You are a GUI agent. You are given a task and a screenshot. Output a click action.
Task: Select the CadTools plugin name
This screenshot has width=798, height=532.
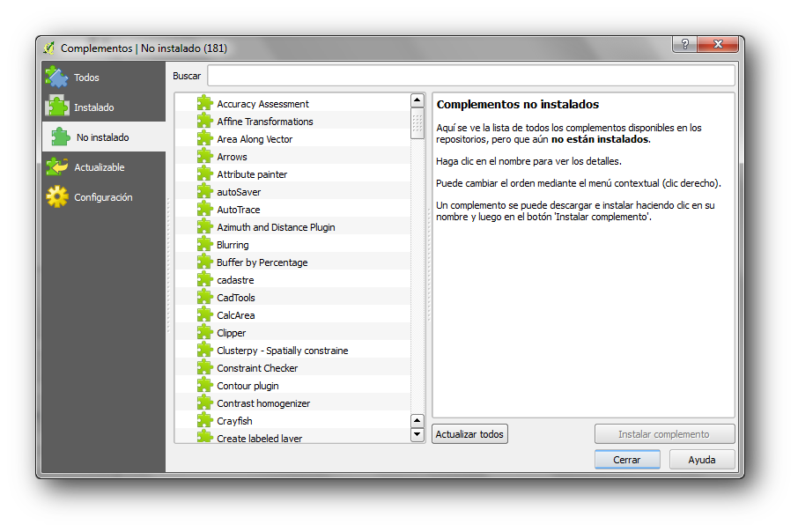click(236, 298)
